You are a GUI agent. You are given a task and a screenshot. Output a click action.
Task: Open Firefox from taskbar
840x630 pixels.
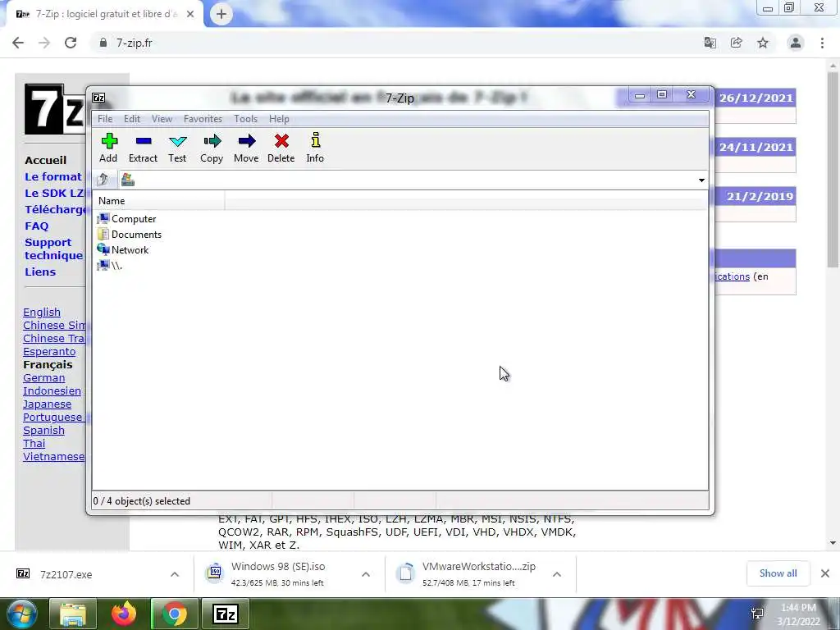(124, 614)
